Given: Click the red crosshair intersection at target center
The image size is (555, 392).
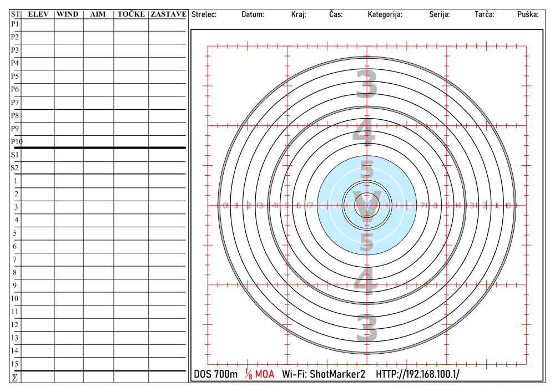Looking at the screenshot, I should 366,205.
